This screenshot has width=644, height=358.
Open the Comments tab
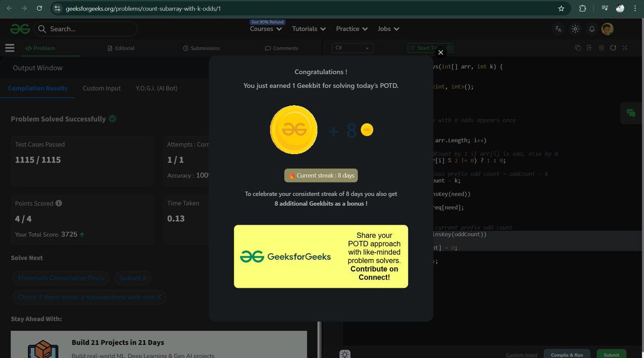pos(281,48)
